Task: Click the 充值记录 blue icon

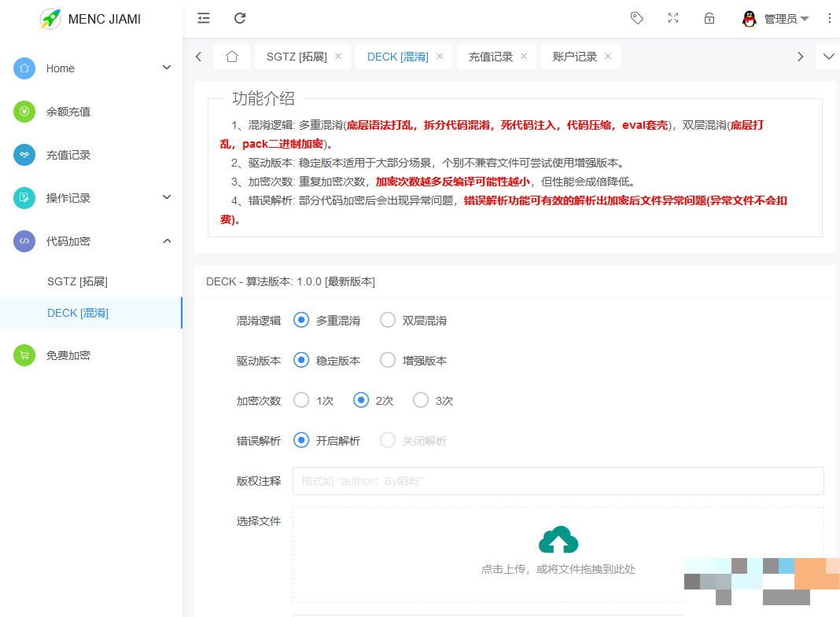Action: coord(24,155)
